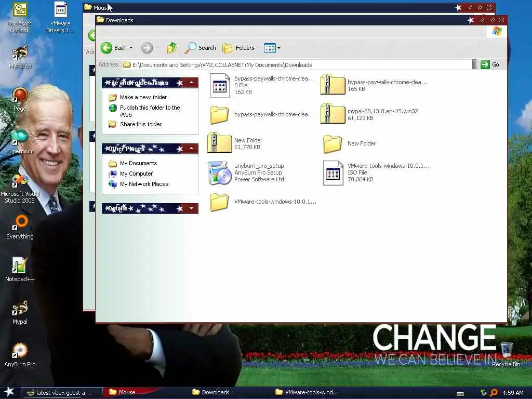The height and width of the screenshot is (399, 532).
Task: Open the Supermium desktop shortcut
Action: pyautogui.click(x=20, y=142)
